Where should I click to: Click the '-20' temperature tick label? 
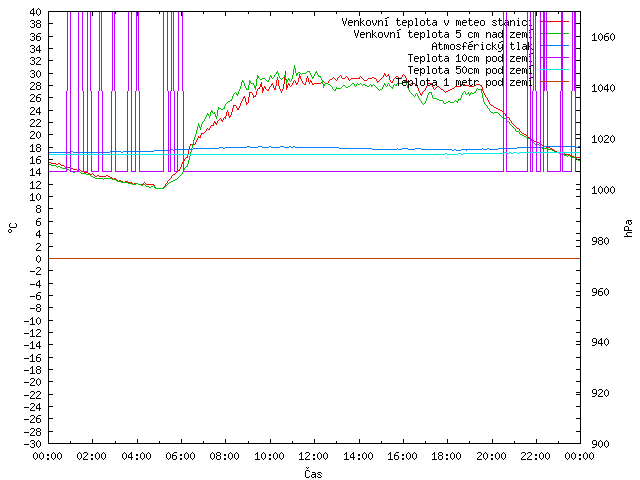pyautogui.click(x=33, y=382)
